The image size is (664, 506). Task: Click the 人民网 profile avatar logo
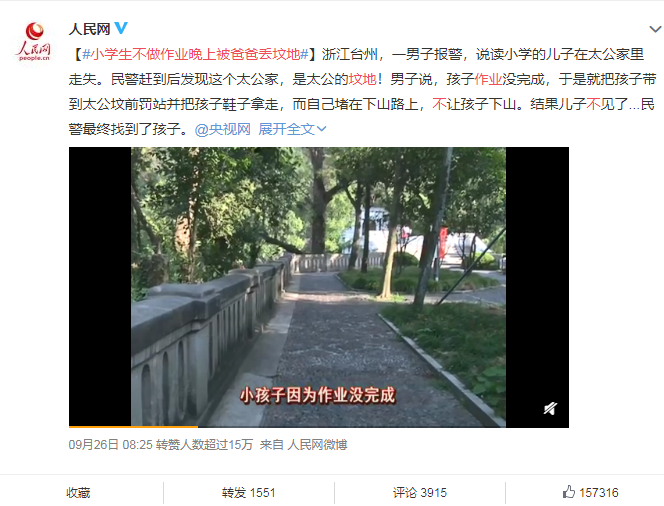pos(34,42)
